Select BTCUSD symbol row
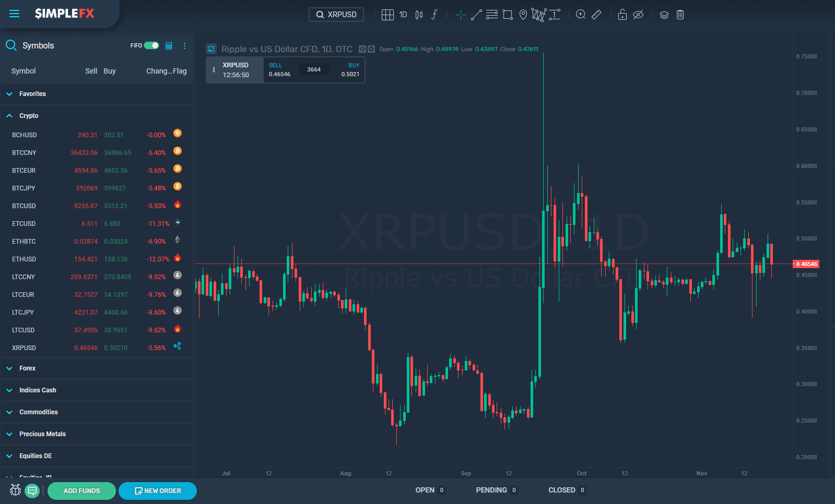The image size is (835, 504). (97, 206)
